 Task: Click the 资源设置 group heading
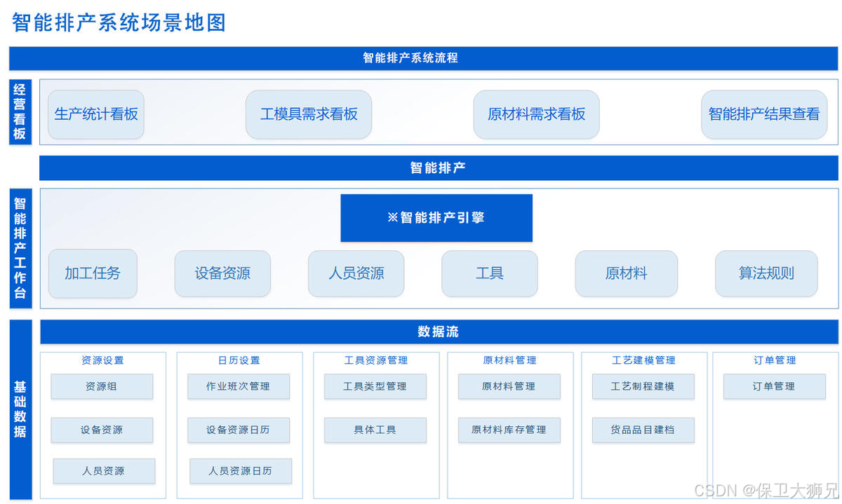point(102,360)
